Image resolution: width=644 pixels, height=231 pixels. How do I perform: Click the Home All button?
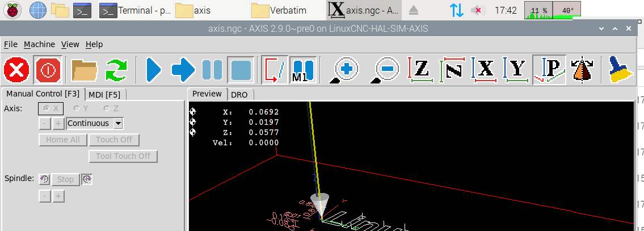point(63,140)
